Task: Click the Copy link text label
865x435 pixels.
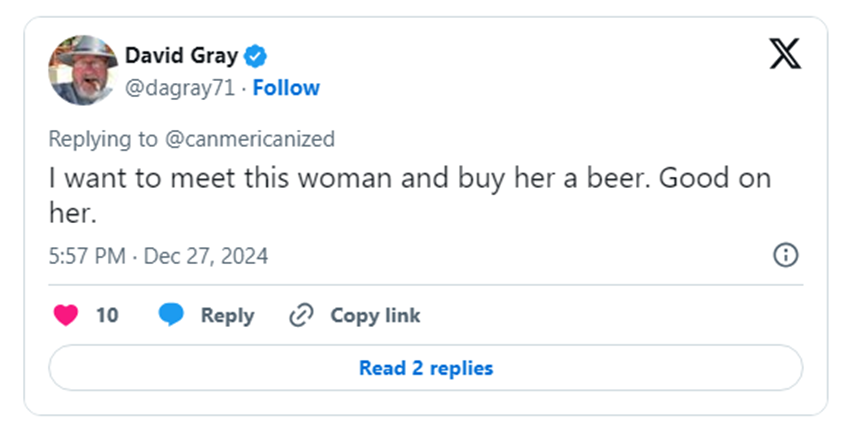Action: [375, 315]
